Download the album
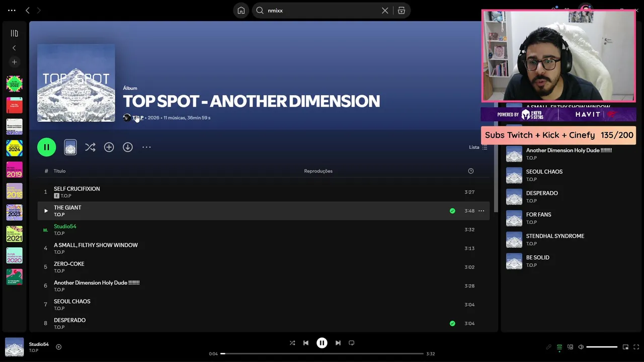Image resolution: width=644 pixels, height=362 pixels. click(x=128, y=147)
